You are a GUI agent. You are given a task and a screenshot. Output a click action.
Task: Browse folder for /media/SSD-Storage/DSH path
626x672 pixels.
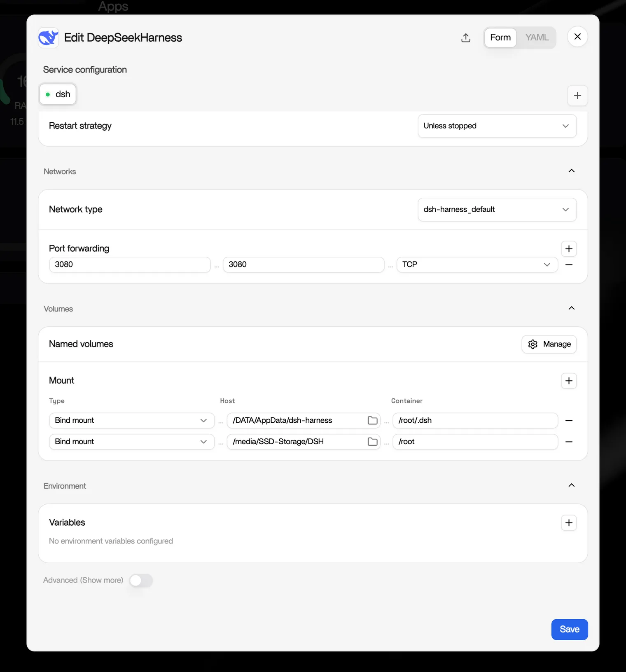[372, 442]
